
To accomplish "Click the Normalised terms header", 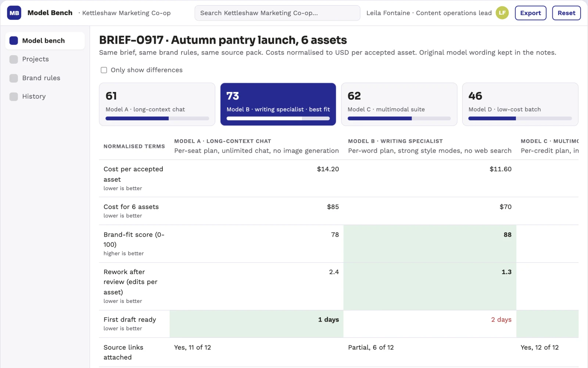I will (x=134, y=146).
